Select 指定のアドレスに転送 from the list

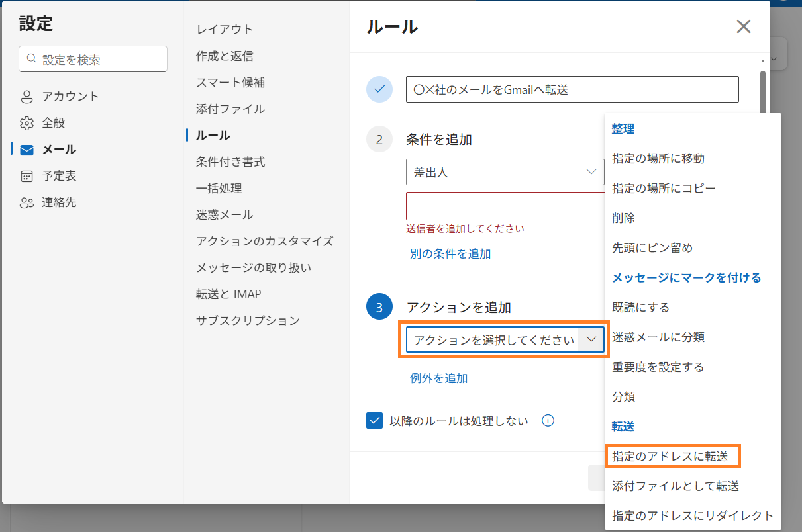[670, 456]
